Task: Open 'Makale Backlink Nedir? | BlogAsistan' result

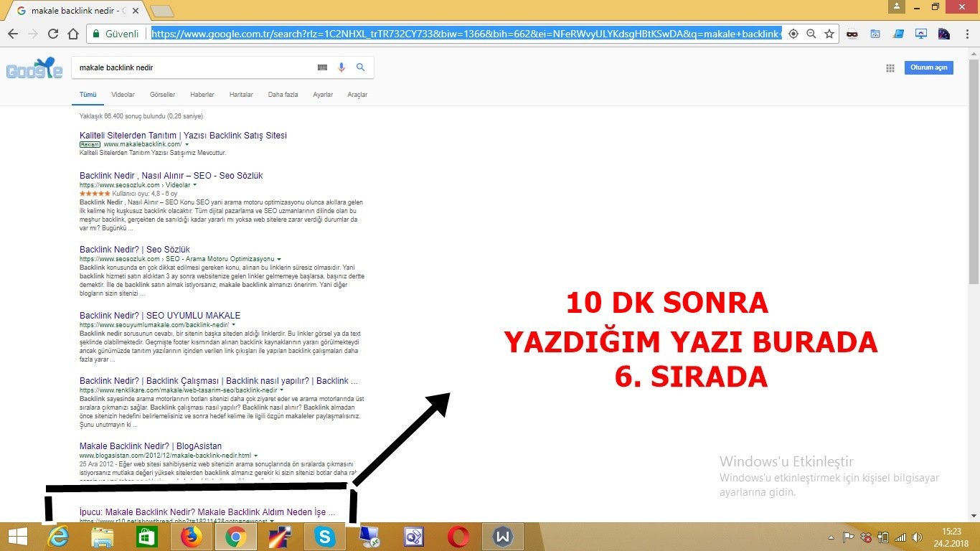Action: click(151, 446)
